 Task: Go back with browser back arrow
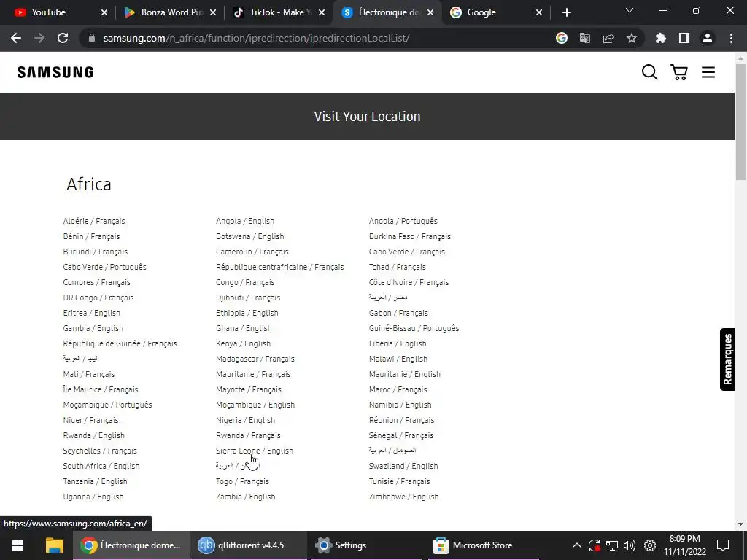point(16,38)
